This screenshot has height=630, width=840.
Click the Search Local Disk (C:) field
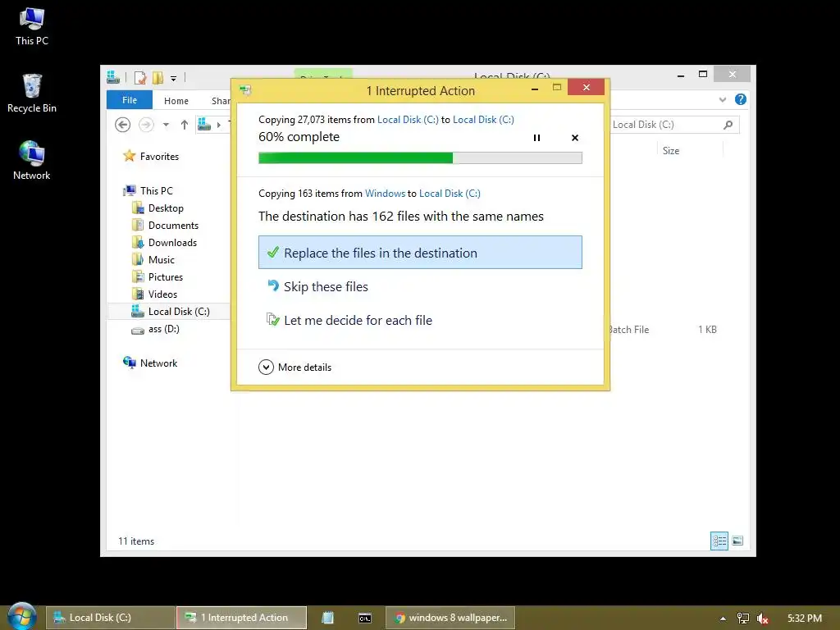(674, 125)
